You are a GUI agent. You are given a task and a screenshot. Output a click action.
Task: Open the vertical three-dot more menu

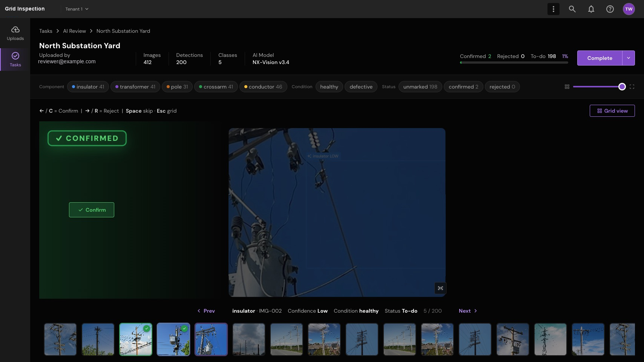click(553, 9)
